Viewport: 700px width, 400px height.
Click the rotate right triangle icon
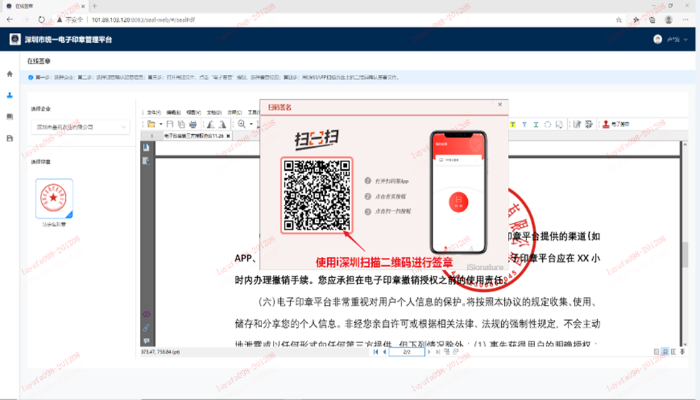[x=222, y=125]
